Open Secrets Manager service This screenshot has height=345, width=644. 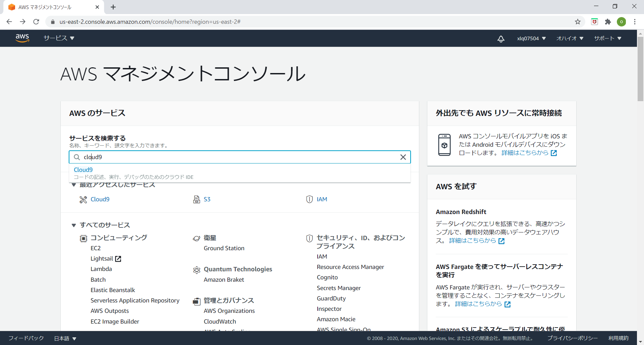click(339, 288)
